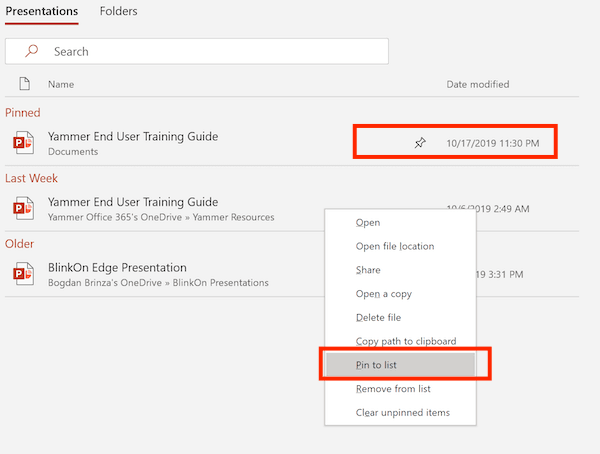Unpin the pinned Yammer End User Training Guide

pyautogui.click(x=420, y=143)
